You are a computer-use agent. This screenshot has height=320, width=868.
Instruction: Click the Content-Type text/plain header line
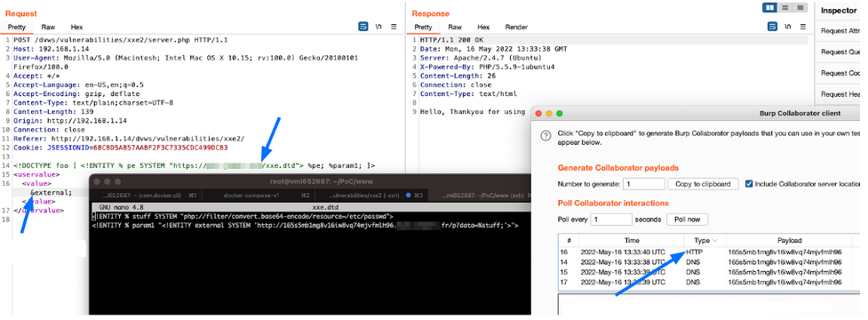(93, 102)
